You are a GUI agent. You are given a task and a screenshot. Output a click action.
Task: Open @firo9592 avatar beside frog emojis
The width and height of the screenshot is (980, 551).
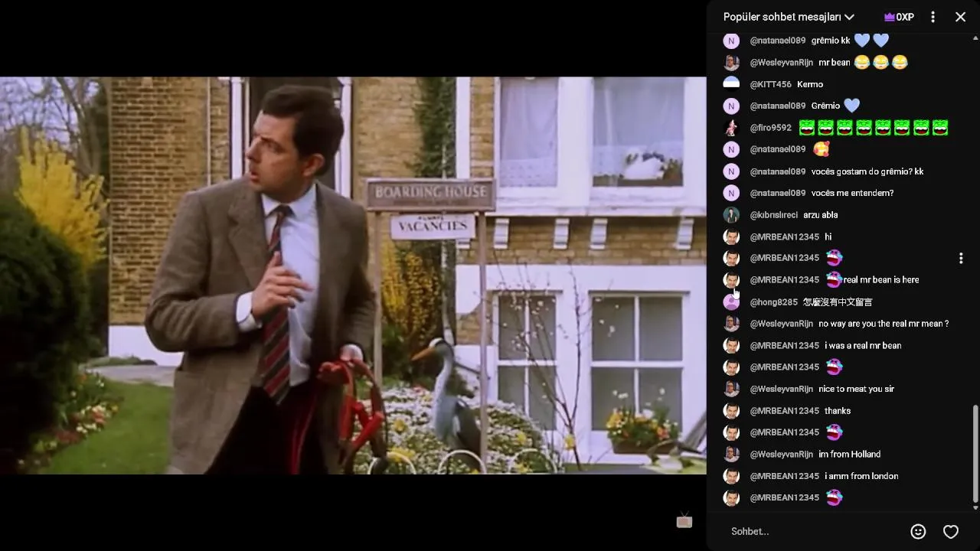[731, 128]
